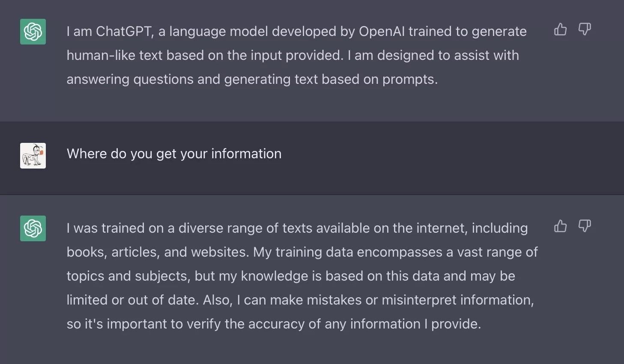Click the thumbs up icon on the first response
This screenshot has width=624, height=364.
(x=560, y=29)
